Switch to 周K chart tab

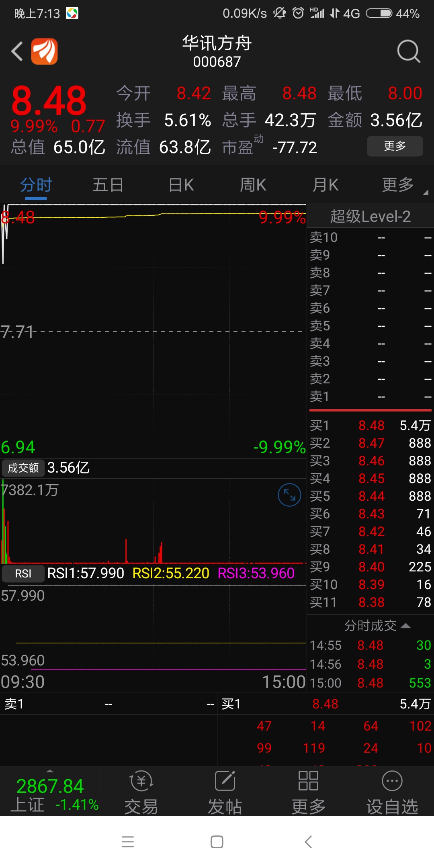[x=253, y=185]
